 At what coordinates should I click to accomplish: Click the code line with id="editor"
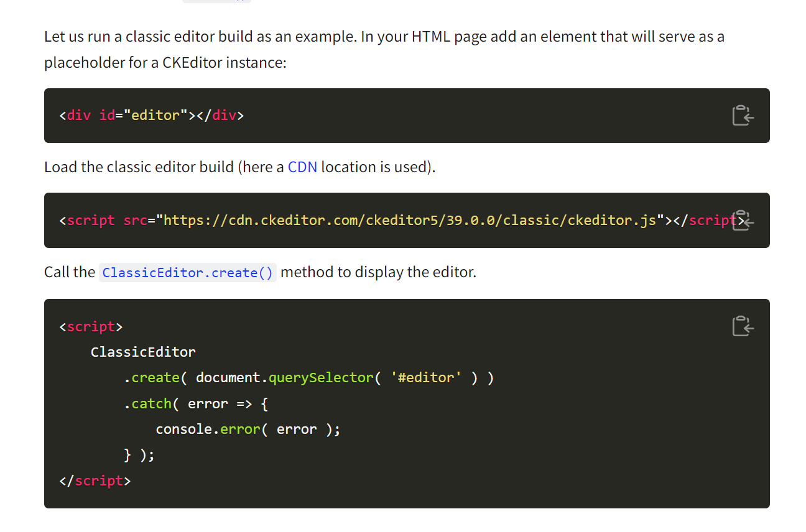(152, 116)
